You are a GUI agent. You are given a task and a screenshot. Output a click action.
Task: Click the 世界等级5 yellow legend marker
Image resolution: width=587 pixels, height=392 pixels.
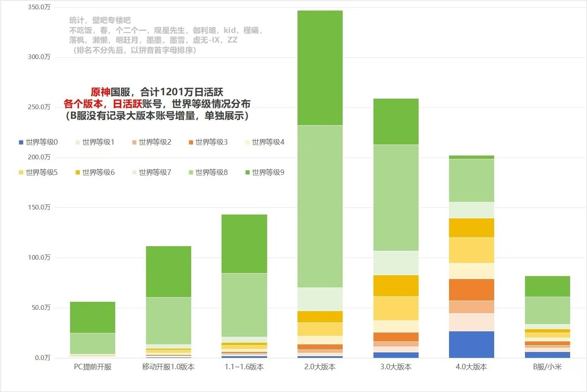tap(21, 172)
